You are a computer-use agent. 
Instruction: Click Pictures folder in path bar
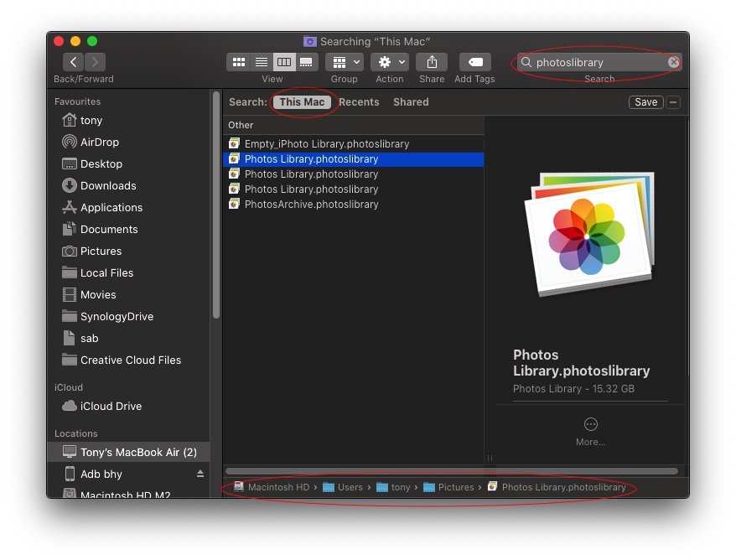coord(448,487)
